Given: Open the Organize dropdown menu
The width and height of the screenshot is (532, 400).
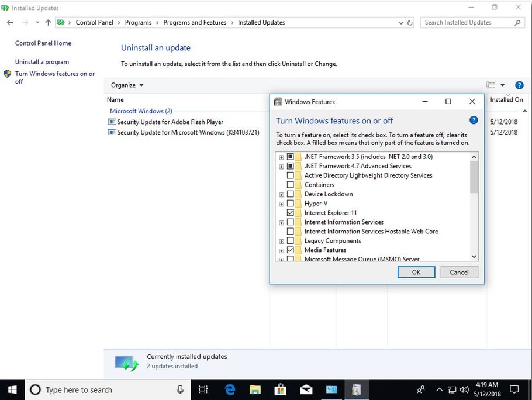Looking at the screenshot, I should 127,85.
